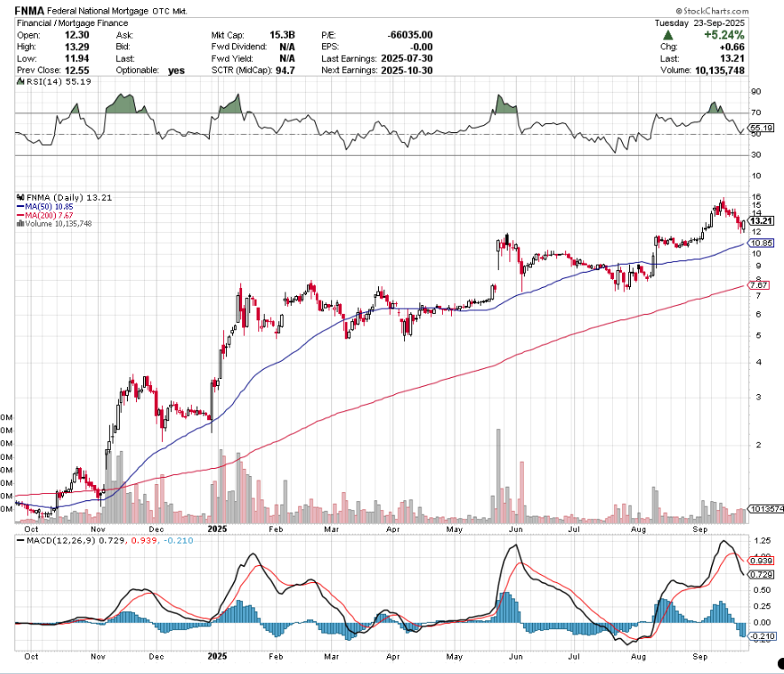The width and height of the screenshot is (784, 674).
Task: Click the 30 oversold level on RSI axis
Action: [x=756, y=155]
